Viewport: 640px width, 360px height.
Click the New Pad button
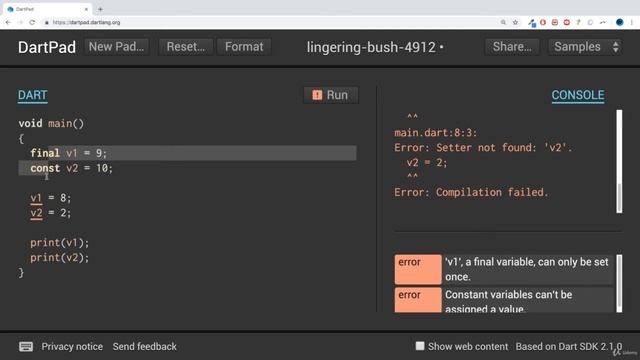116,47
